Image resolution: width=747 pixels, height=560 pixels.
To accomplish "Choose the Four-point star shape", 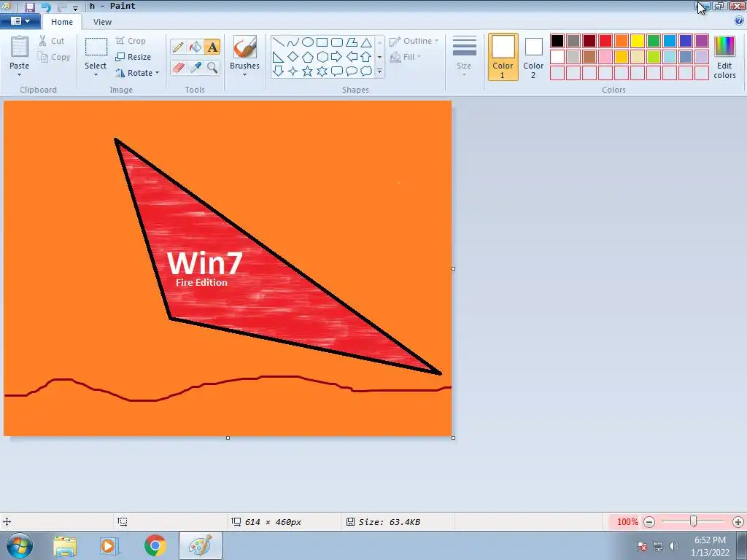I will pyautogui.click(x=293, y=71).
